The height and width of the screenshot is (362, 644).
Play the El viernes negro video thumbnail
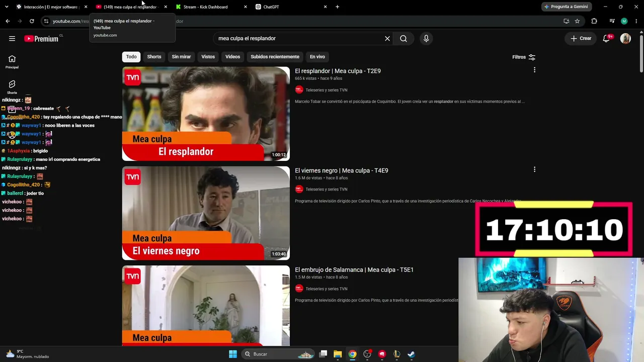click(x=206, y=213)
